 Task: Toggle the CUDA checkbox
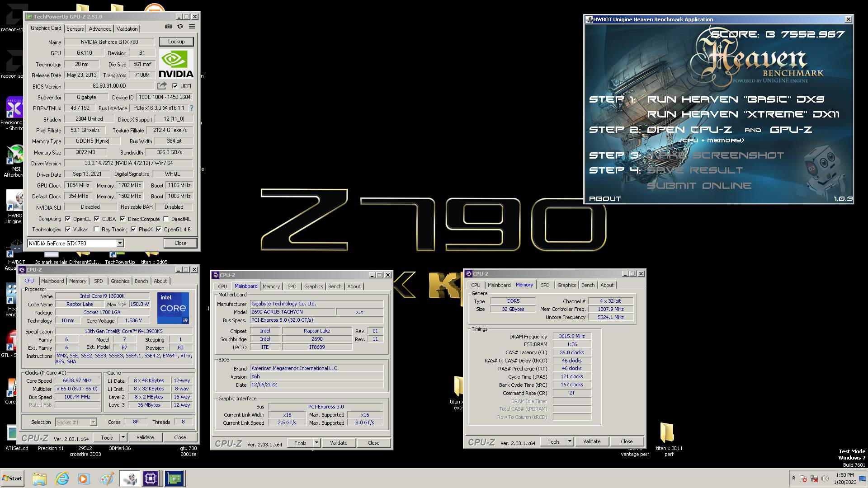tap(97, 219)
